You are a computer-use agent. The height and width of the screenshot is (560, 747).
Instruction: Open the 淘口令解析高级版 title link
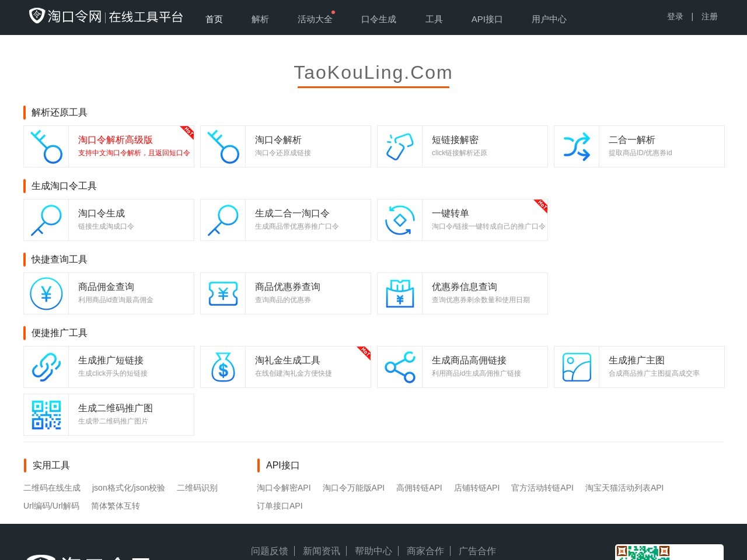[x=116, y=140]
